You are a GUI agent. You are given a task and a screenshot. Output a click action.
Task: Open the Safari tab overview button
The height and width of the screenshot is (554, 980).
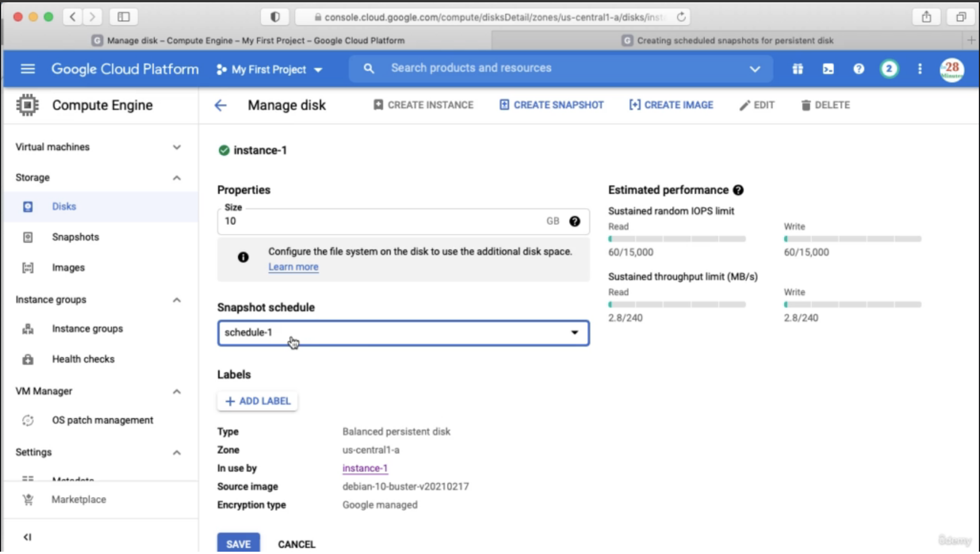click(960, 17)
